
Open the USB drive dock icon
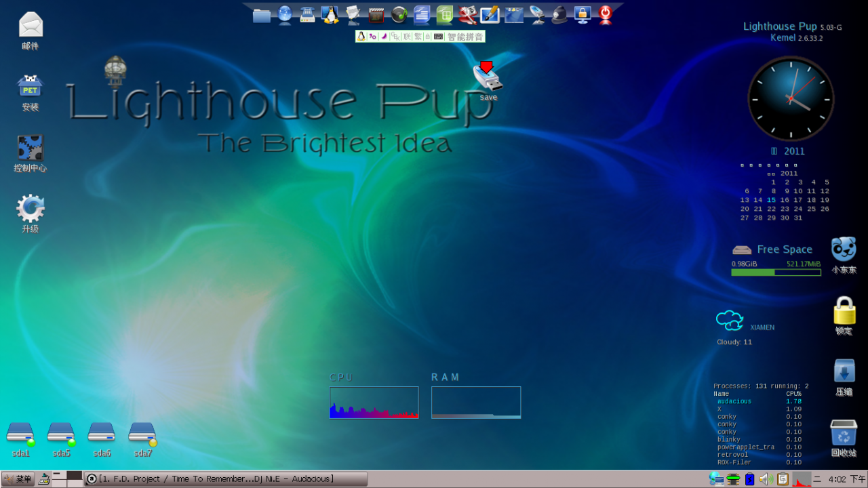coord(537,15)
